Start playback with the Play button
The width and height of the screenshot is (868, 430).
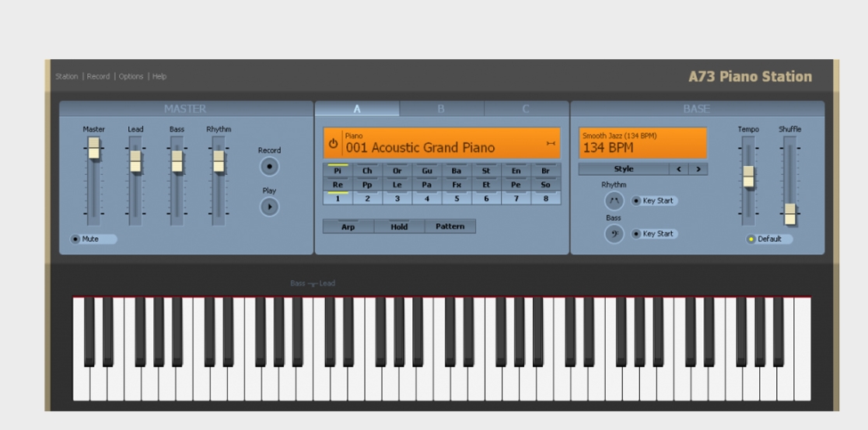pyautogui.click(x=270, y=206)
